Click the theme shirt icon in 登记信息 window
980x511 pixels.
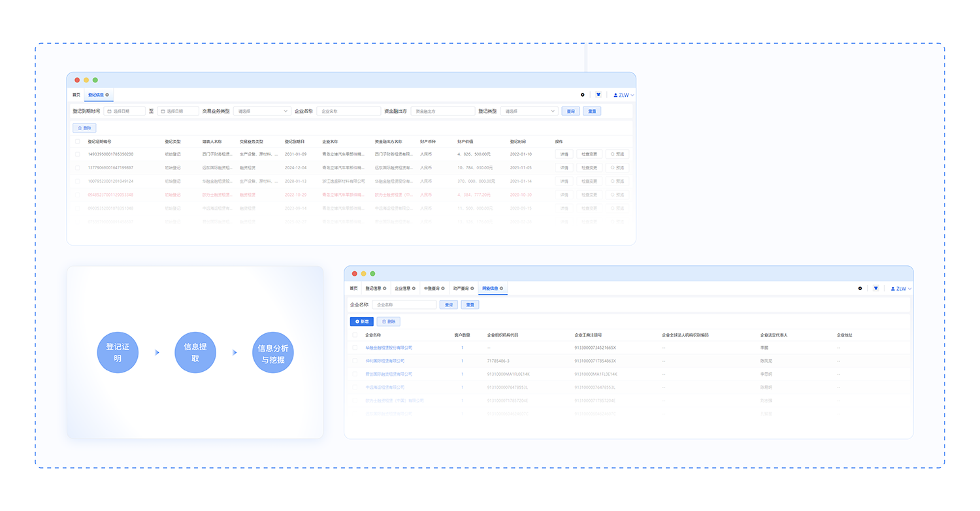tap(598, 95)
